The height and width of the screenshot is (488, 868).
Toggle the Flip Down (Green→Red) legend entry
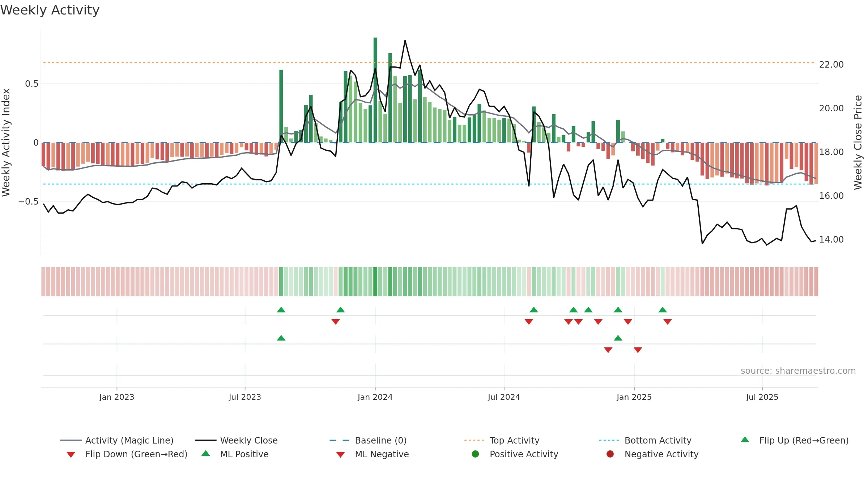click(x=127, y=454)
